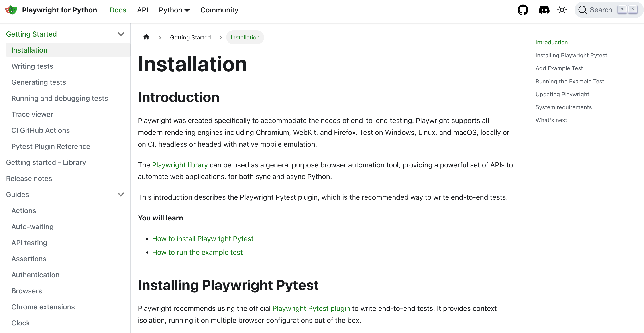Click the Playwright masks logo

click(11, 10)
